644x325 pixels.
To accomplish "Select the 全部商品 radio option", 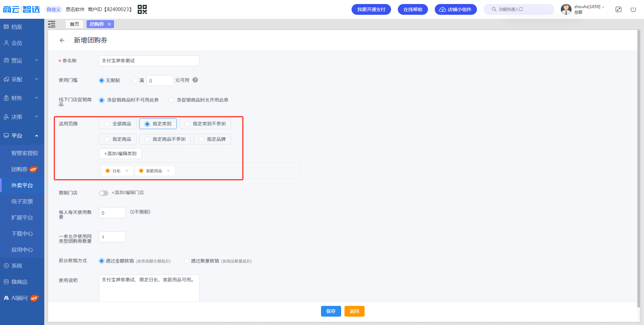I will [118, 124].
